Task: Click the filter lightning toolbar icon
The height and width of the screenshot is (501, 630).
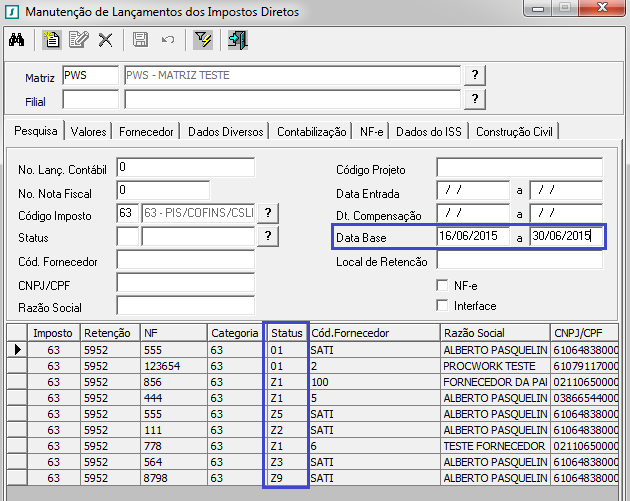Action: click(203, 40)
